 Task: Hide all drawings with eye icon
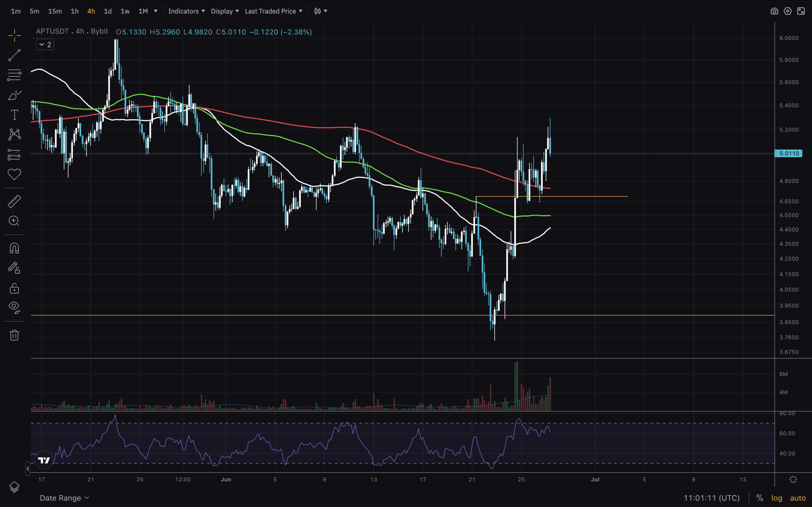click(x=14, y=307)
